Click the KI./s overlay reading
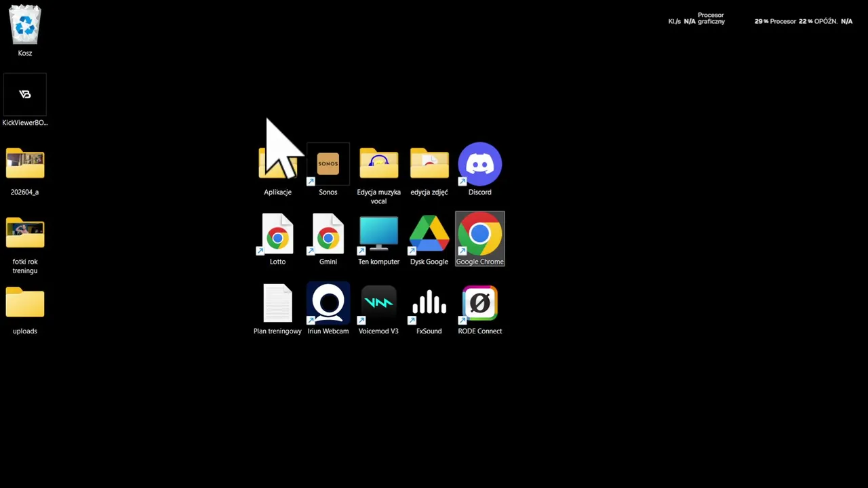 coord(682,22)
